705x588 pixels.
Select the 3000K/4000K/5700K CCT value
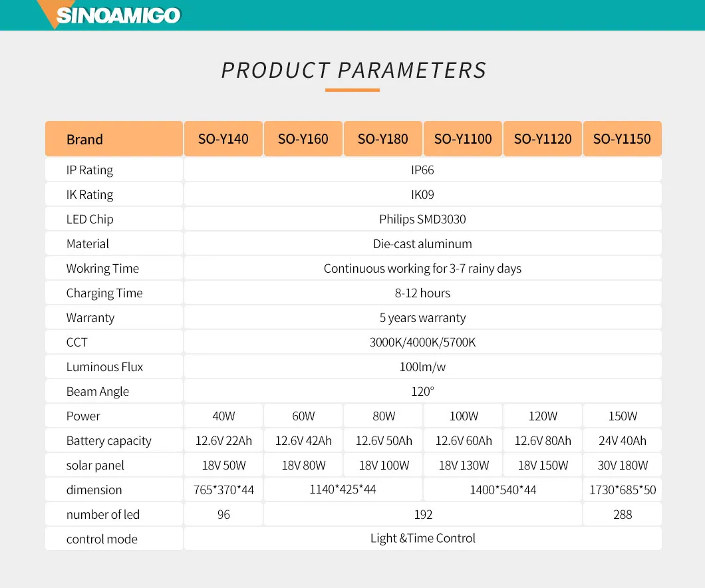pos(422,342)
